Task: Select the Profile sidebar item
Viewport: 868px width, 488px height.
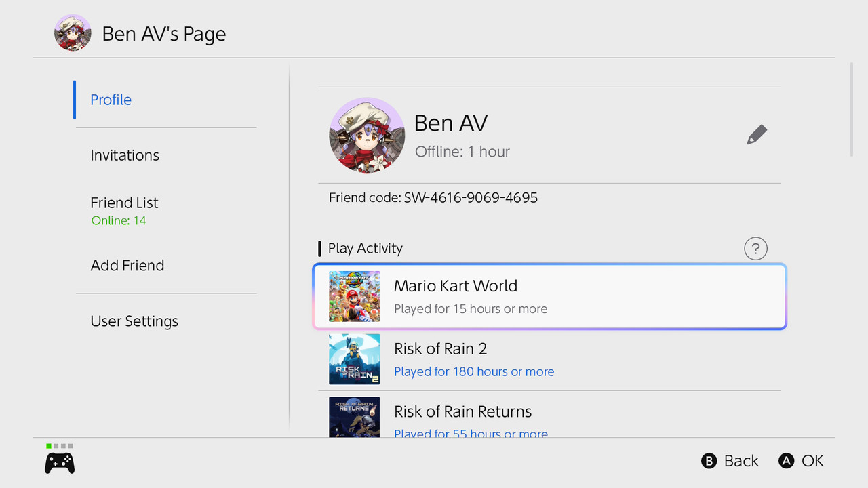Action: [111, 100]
